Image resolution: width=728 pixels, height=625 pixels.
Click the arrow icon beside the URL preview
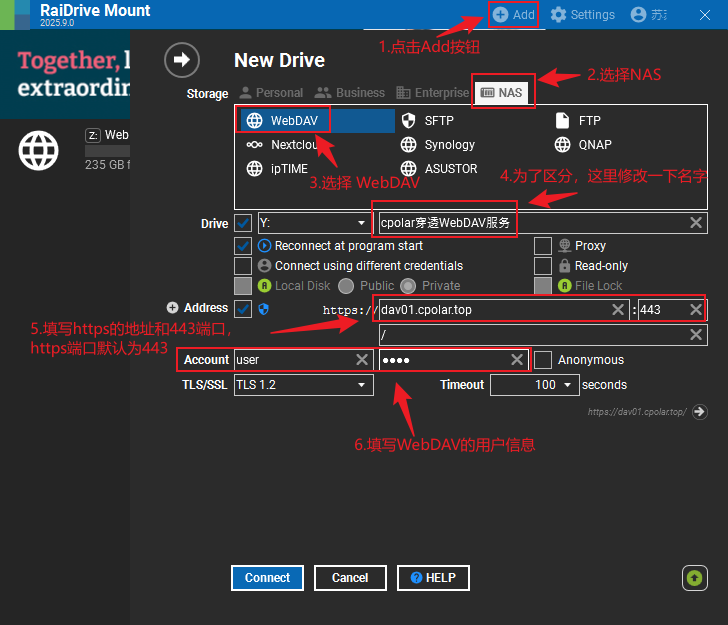tap(700, 412)
